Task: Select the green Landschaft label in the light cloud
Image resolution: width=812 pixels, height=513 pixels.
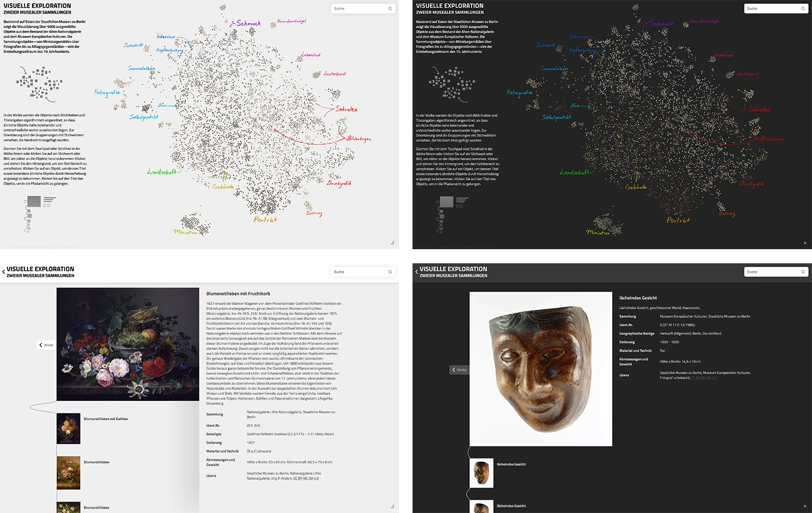Action: coord(161,172)
